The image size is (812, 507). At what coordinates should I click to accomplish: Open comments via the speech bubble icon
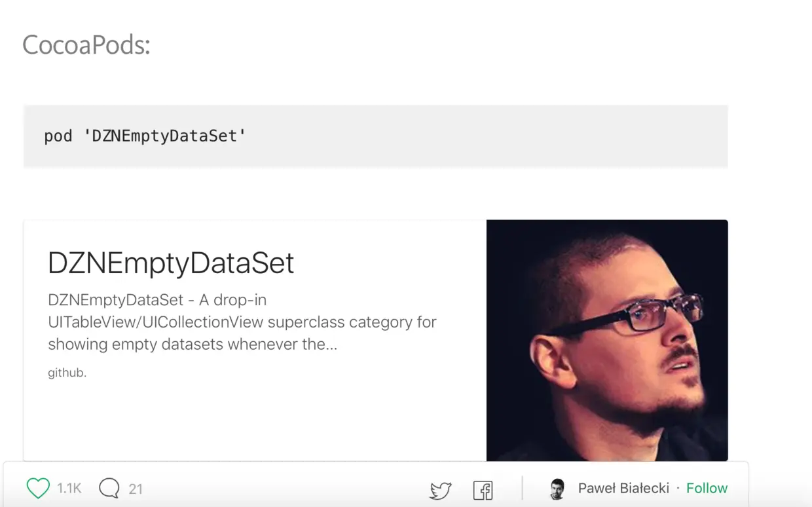(109, 488)
